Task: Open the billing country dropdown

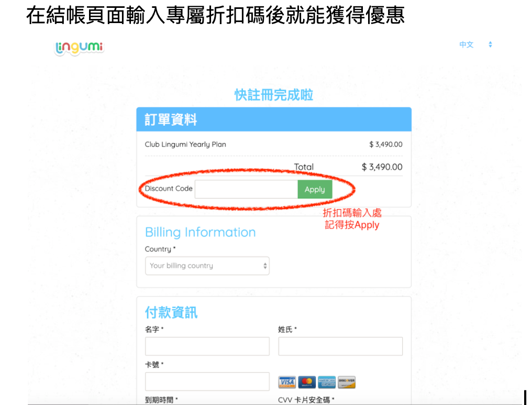Action: coord(207,266)
